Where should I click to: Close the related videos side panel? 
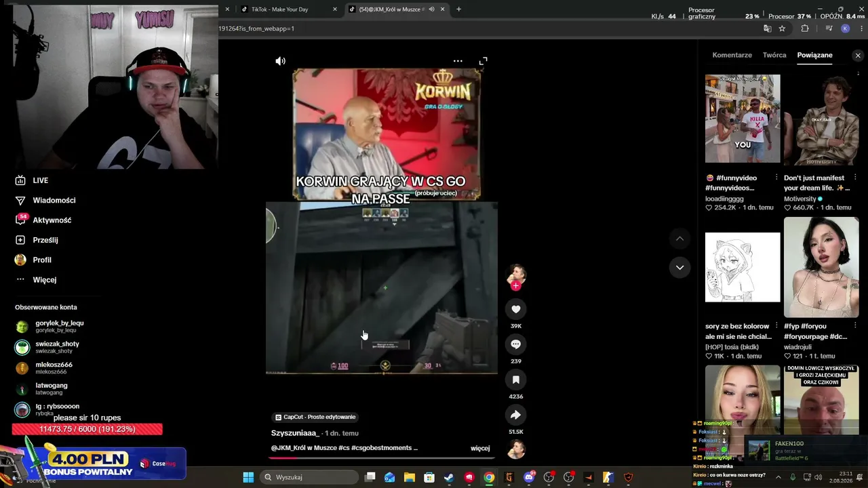[858, 56]
